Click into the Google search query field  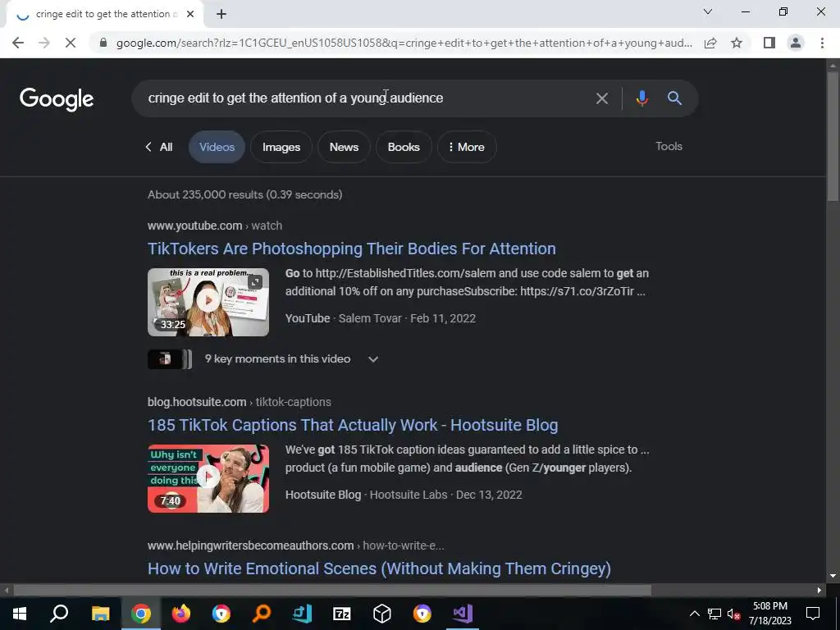point(364,98)
